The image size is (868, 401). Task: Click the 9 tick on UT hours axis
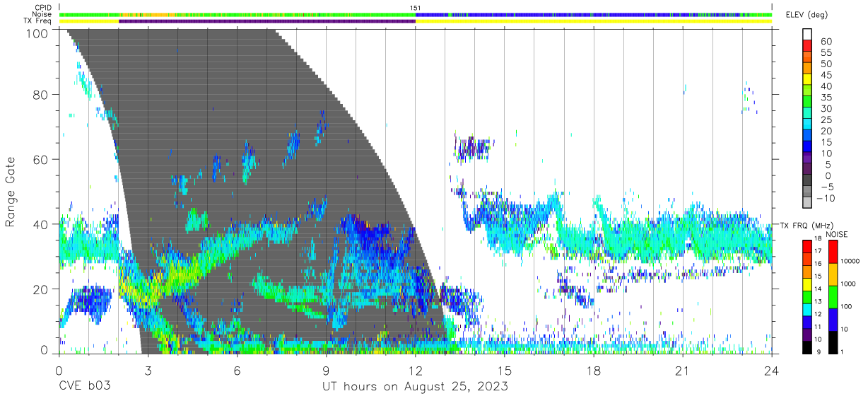[x=327, y=370]
